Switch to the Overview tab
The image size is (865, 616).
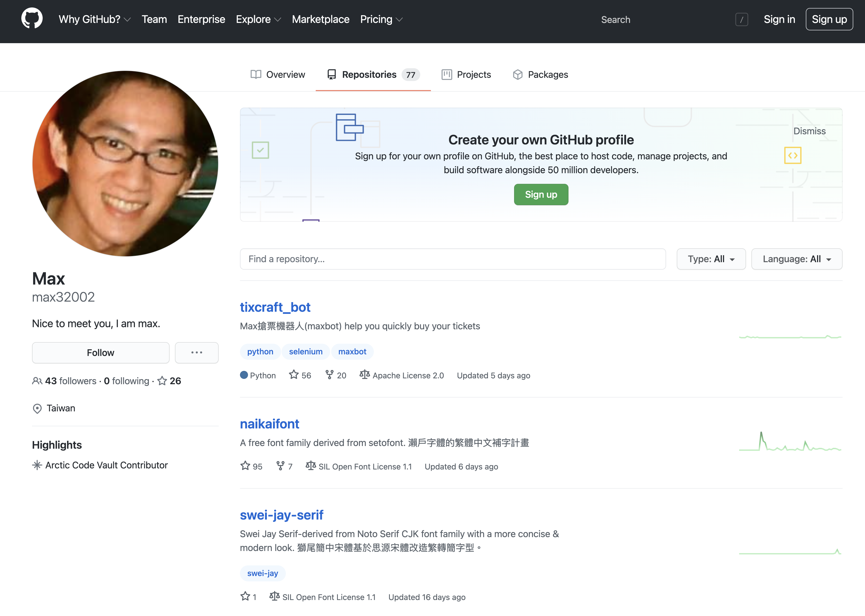(278, 75)
